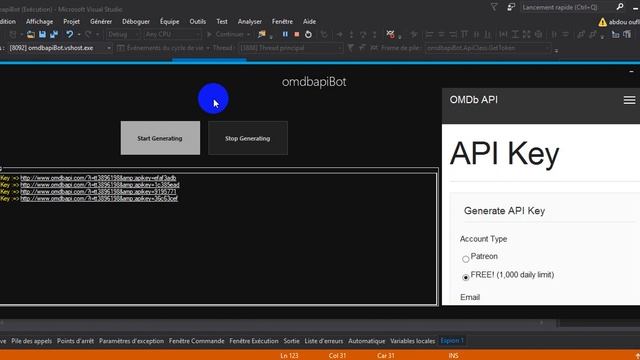Image resolution: width=640 pixels, height=360 pixels.
Task: Stop debugging with red square icon
Action: (297, 35)
